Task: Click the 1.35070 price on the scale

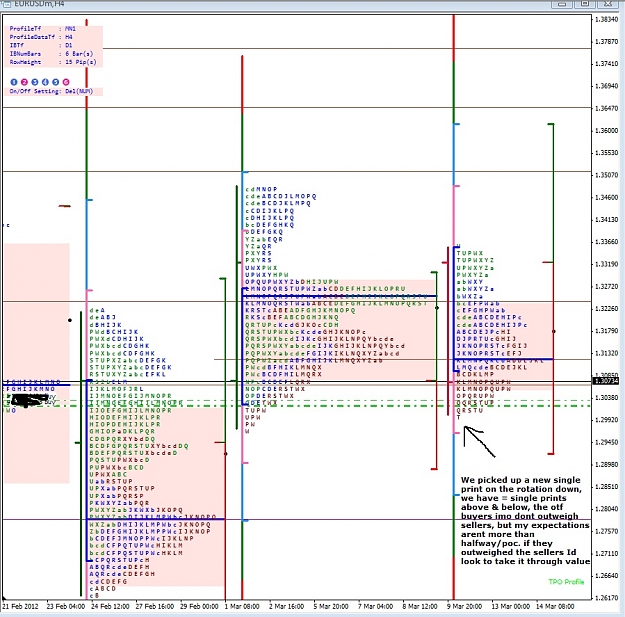Action: coord(607,175)
